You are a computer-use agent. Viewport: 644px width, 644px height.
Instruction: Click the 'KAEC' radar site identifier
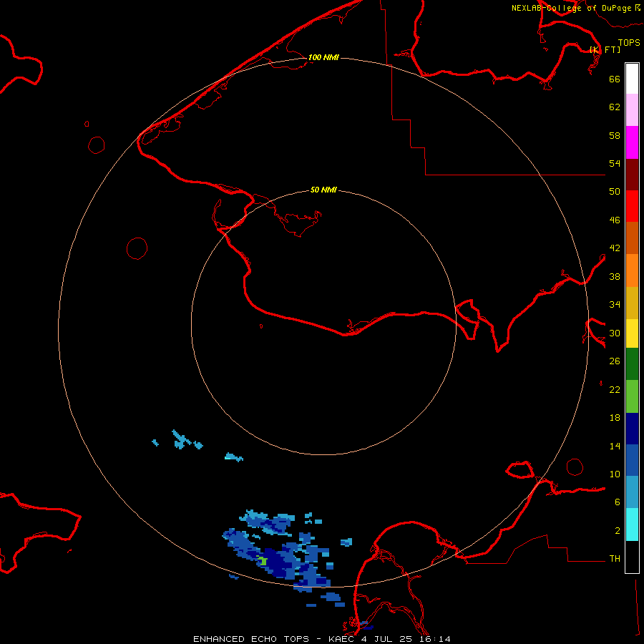click(x=342, y=639)
